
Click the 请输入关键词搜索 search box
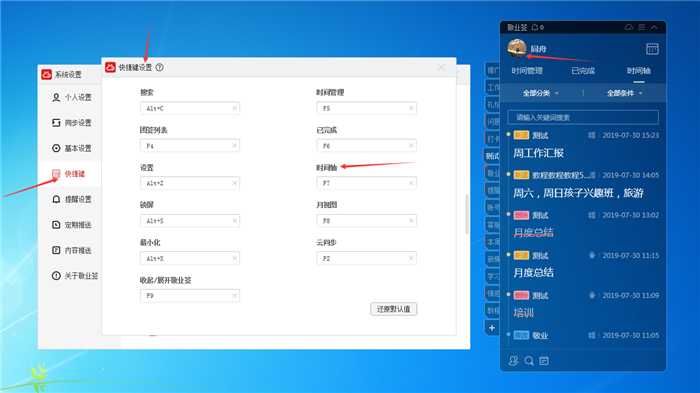[583, 117]
